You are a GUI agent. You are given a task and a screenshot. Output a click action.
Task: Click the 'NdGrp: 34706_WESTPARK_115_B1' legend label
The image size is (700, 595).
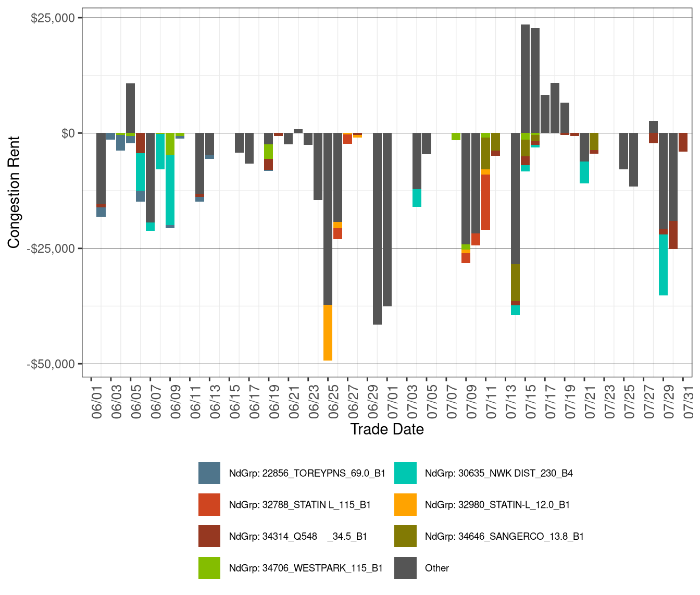tap(306, 568)
